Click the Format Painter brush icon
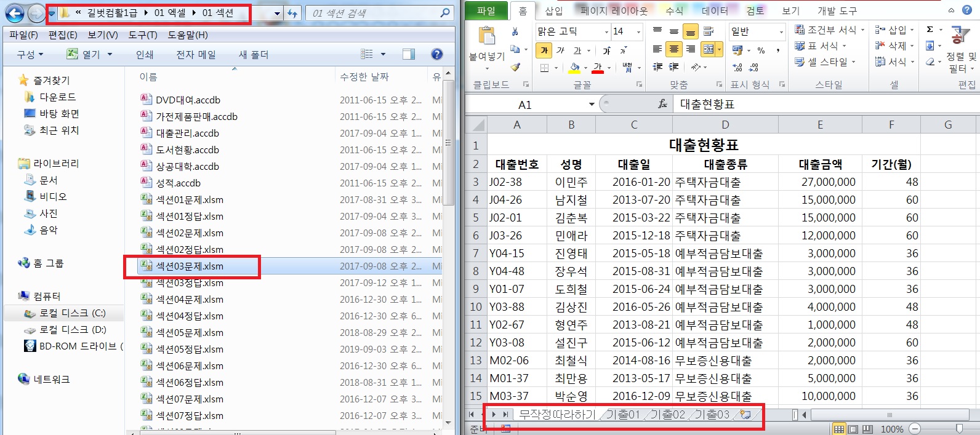 (515, 67)
